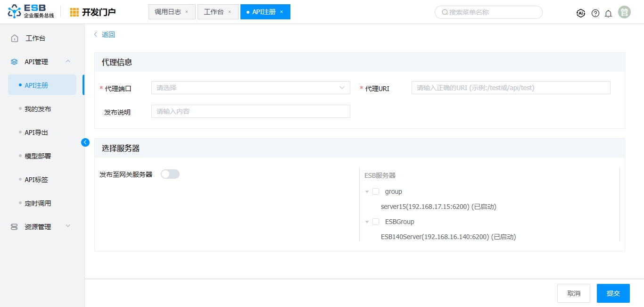Click the user avatar icon

pos(625,12)
